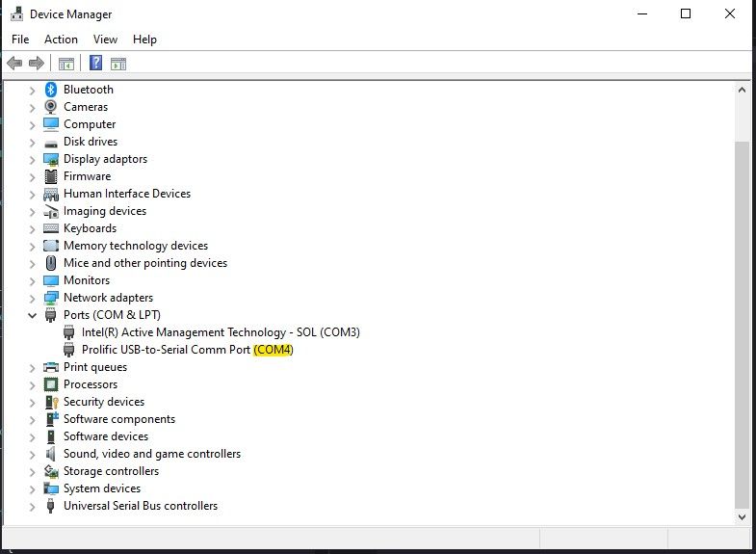
Task: Click port icon next to Intel(R) Active Management
Action: click(x=69, y=332)
